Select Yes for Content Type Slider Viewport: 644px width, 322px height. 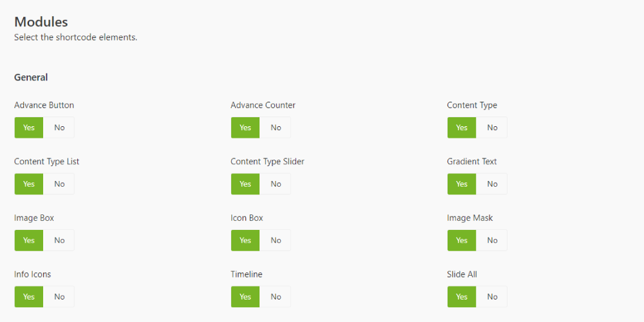click(245, 184)
